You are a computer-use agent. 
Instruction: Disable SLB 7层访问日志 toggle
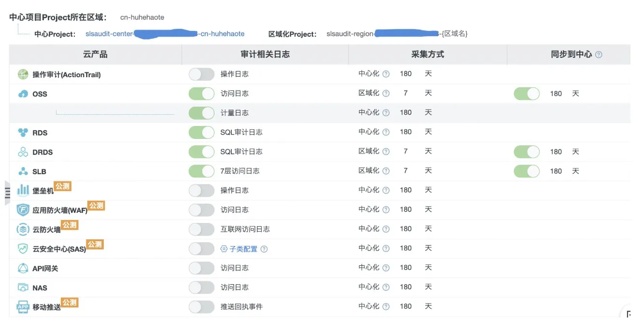tap(201, 171)
